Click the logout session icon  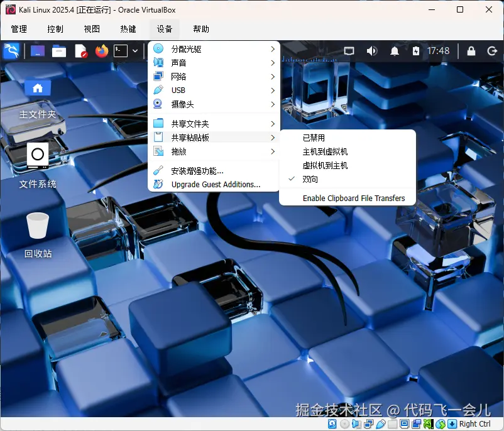[x=492, y=51]
